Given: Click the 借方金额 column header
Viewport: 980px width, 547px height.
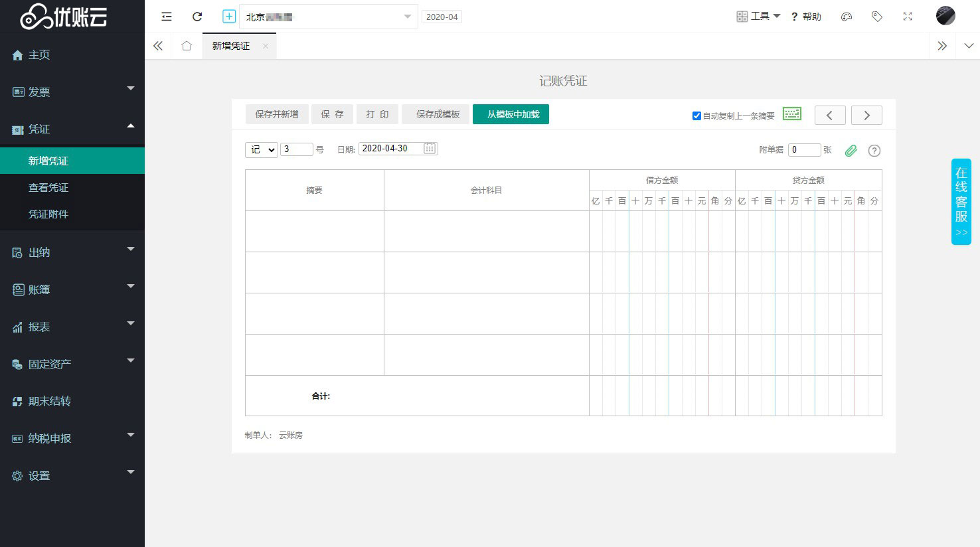Looking at the screenshot, I should tap(662, 180).
